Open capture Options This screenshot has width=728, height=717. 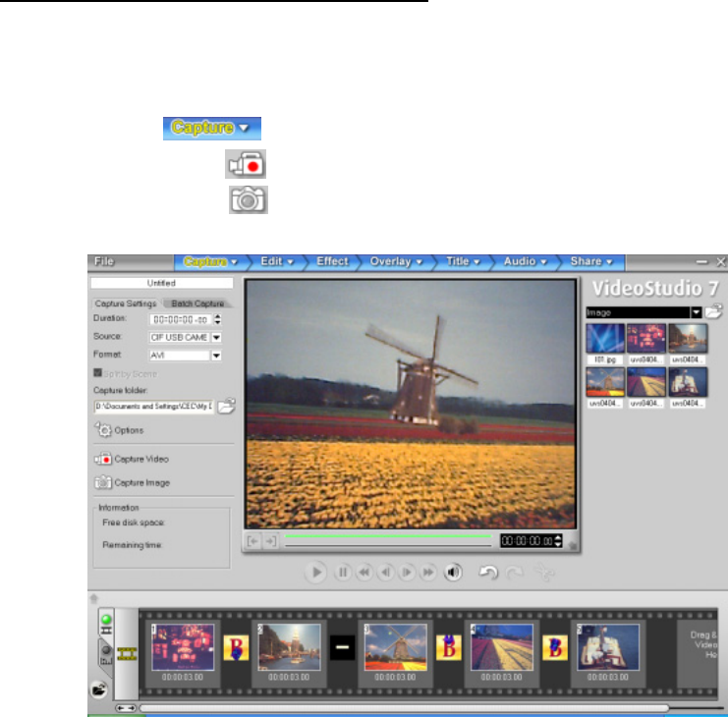(x=119, y=430)
